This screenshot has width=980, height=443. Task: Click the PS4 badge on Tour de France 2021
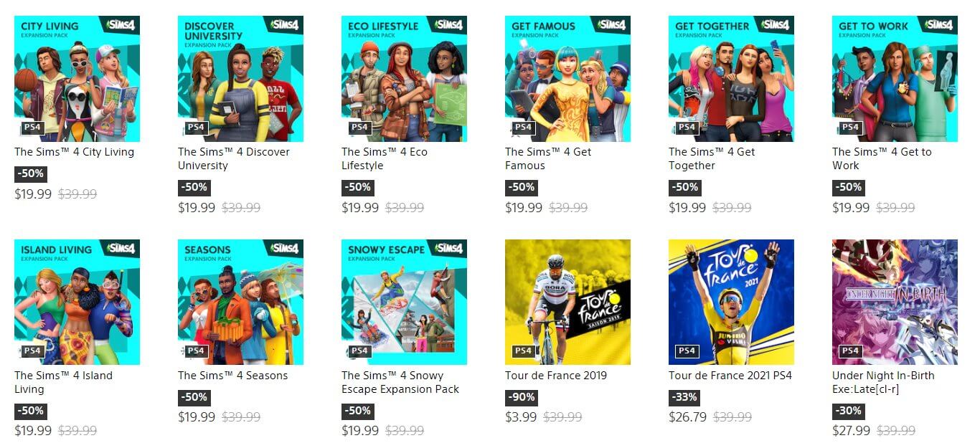point(687,351)
